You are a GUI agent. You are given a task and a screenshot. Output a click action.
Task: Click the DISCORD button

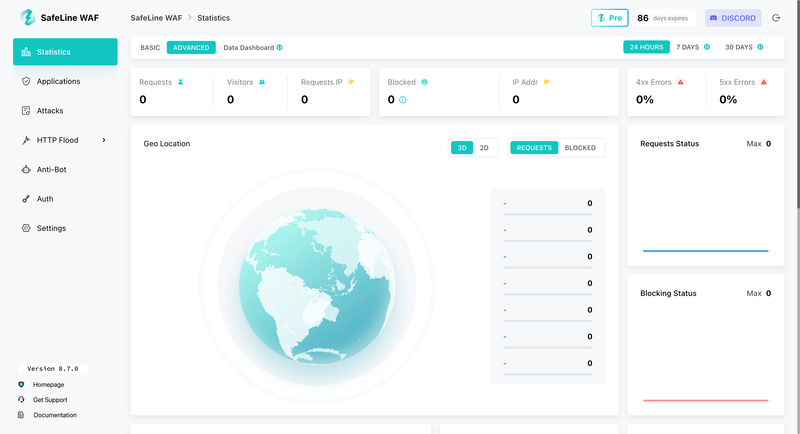733,18
